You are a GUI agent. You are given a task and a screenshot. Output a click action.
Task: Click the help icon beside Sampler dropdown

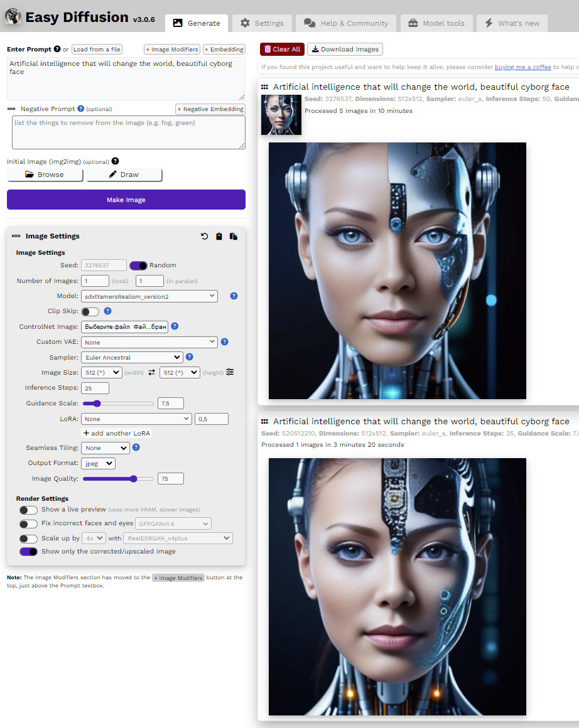tap(190, 357)
